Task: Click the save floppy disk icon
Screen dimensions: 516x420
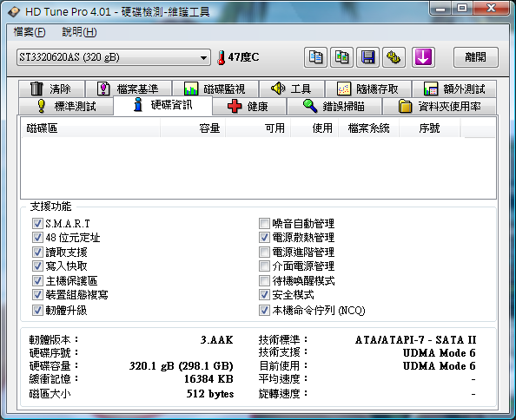Action: (x=367, y=57)
